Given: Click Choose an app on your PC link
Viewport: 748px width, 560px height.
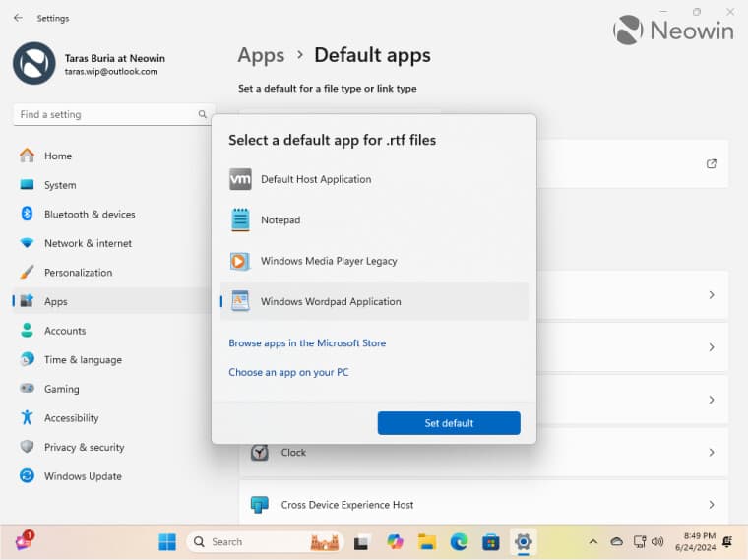Looking at the screenshot, I should (x=288, y=372).
